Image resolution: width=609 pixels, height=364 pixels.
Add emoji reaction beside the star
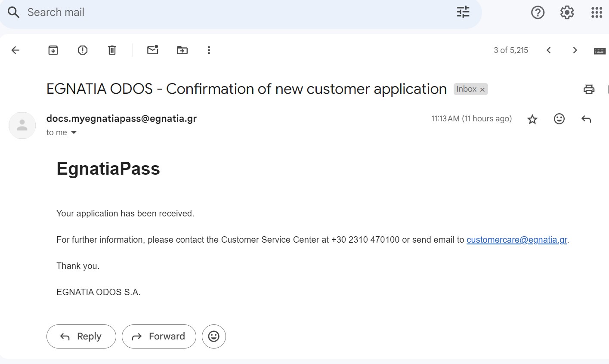click(x=559, y=119)
